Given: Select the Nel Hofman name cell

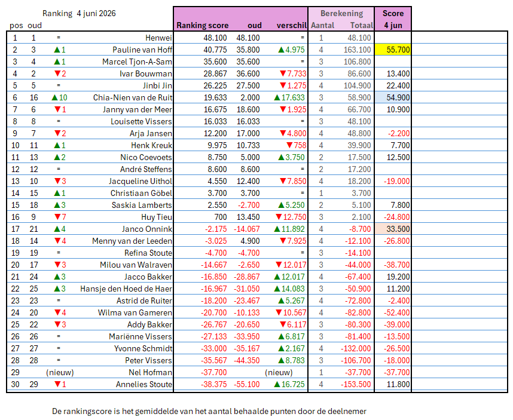Looking at the screenshot, I should pos(150,373).
